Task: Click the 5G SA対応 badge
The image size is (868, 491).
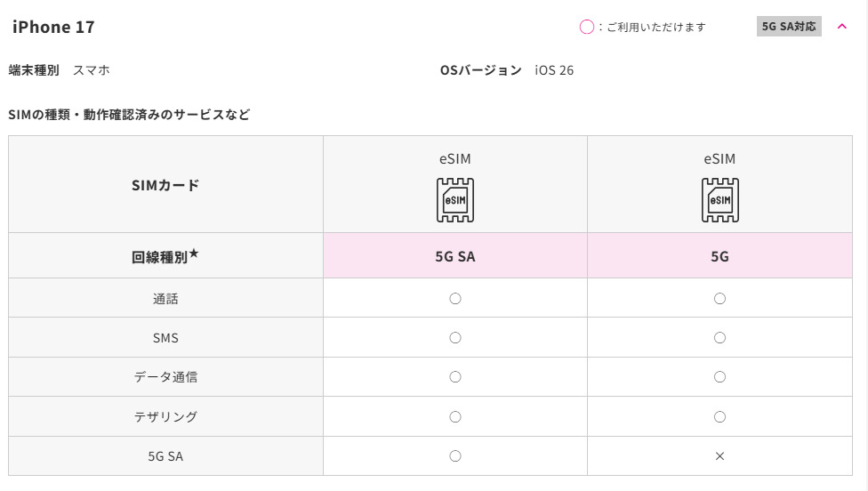Action: click(789, 27)
